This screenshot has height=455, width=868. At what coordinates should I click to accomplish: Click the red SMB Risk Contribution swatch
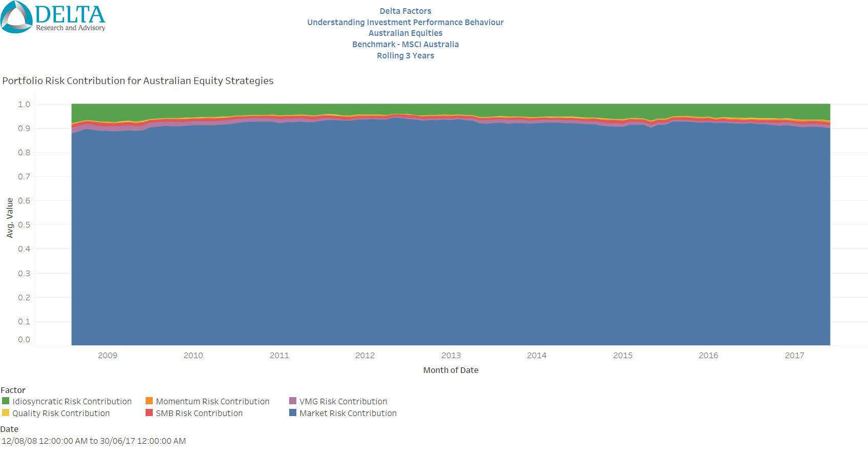[x=149, y=412]
